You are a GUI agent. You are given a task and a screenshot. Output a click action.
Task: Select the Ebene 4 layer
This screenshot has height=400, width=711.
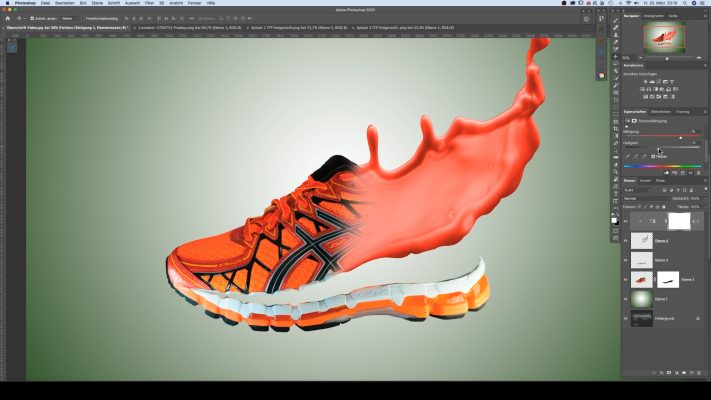pos(650,240)
